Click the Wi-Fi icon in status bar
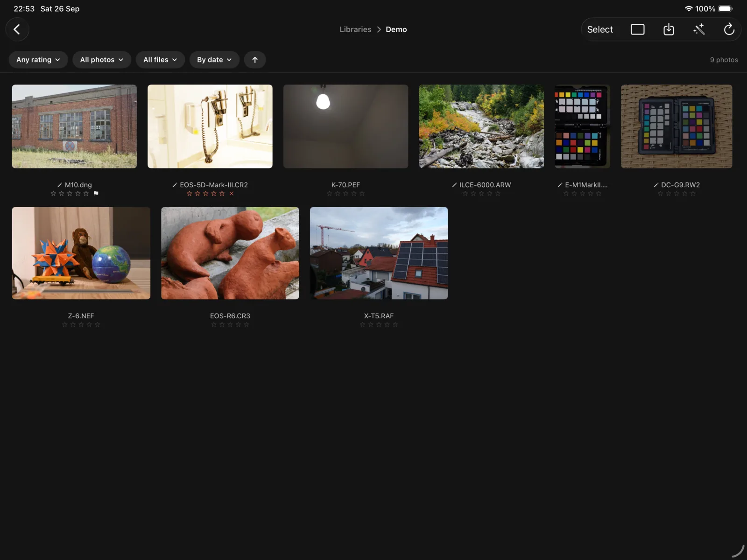Screen dimensions: 747x560 (x=689, y=8)
